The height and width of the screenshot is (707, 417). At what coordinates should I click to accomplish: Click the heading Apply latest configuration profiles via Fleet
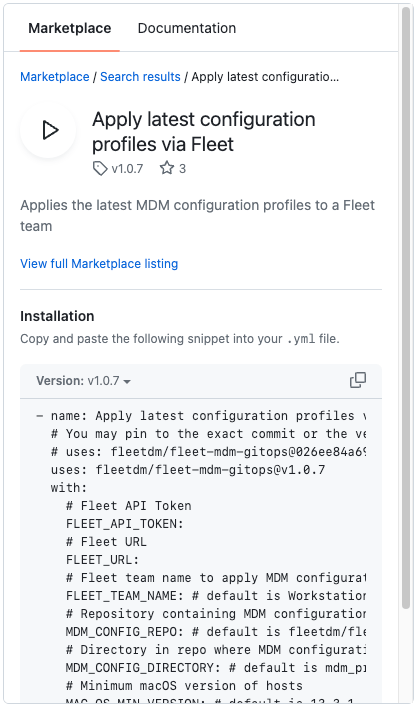click(204, 132)
